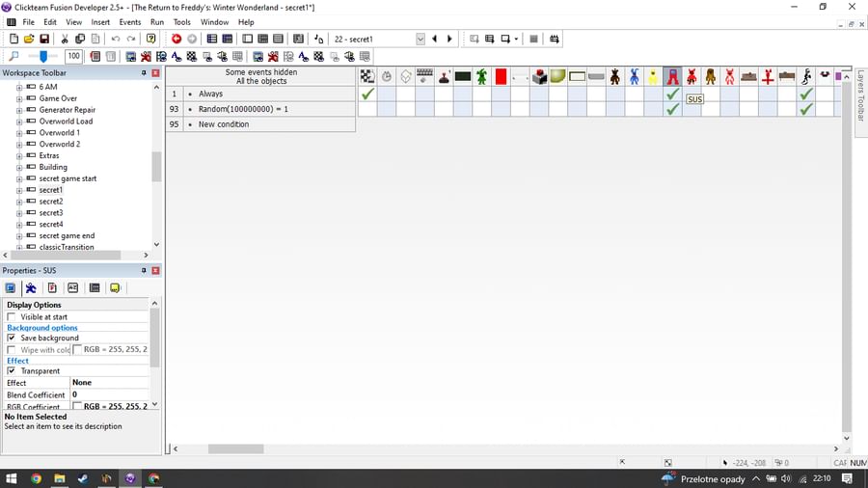This screenshot has width=868, height=488.
Task: Expand the Overworld 1 tree node
Action: click(19, 133)
